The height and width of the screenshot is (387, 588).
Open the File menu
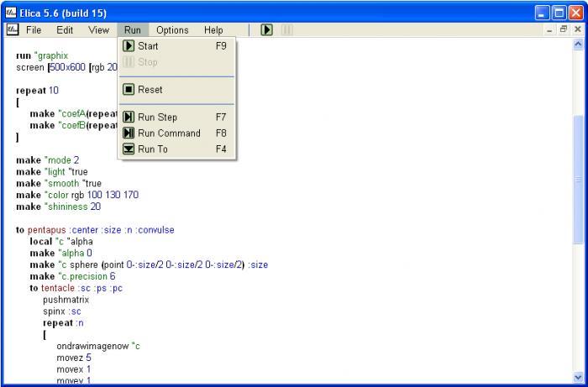[34, 30]
